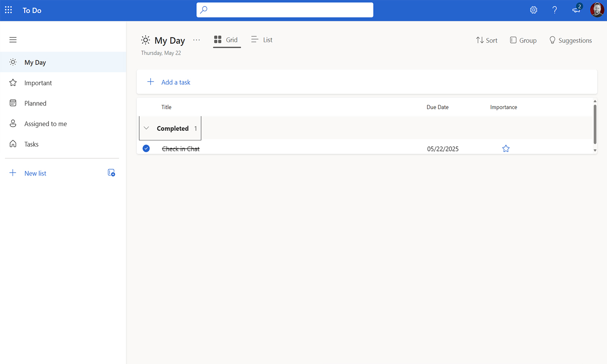Select the My Day sun icon

point(13,62)
